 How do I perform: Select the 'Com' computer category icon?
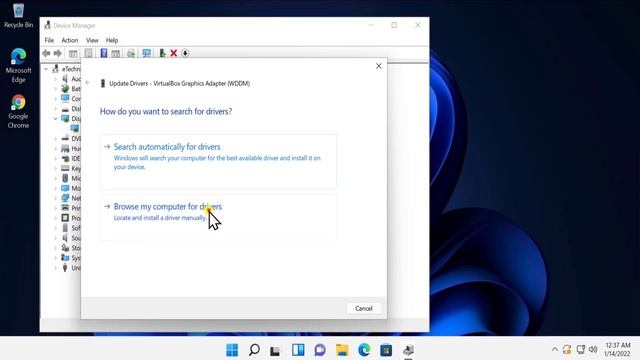tap(65, 98)
